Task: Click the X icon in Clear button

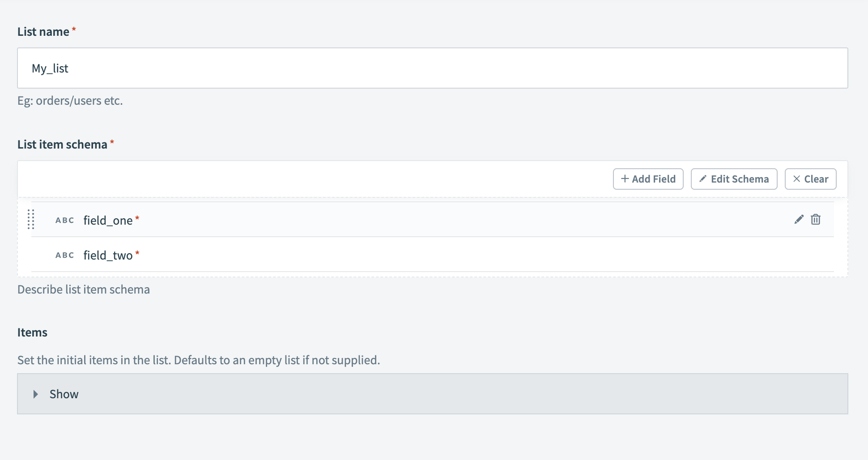Action: pos(796,179)
